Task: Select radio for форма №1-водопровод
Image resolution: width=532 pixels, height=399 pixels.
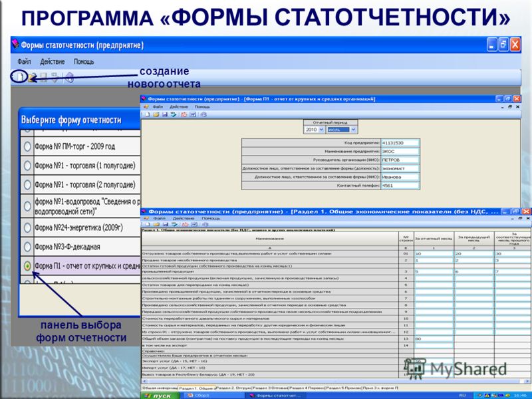Action: 27,206
